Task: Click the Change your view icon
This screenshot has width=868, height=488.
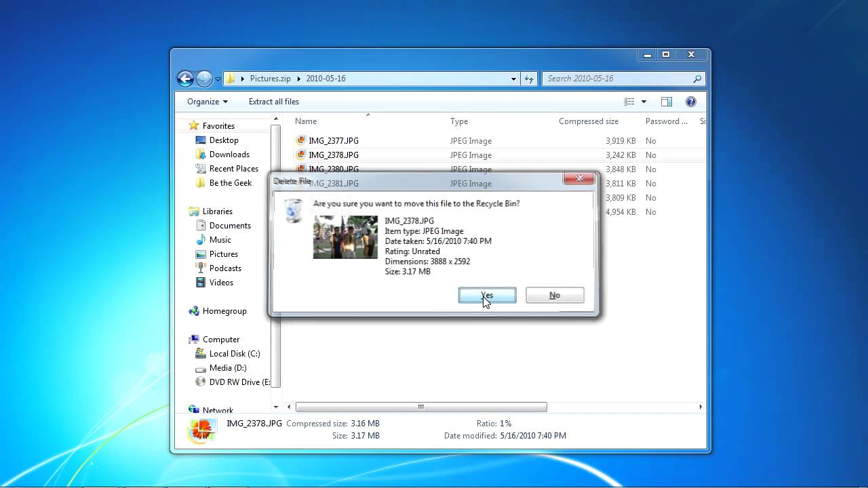Action: (x=629, y=102)
